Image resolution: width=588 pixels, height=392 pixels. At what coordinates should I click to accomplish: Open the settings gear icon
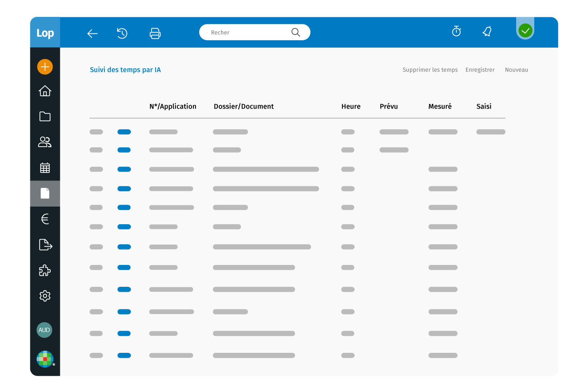45,296
